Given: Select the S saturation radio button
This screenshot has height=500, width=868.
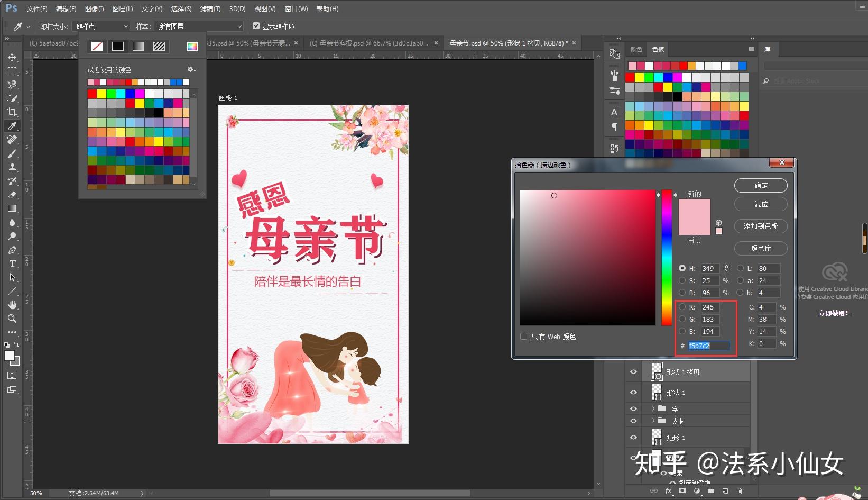Looking at the screenshot, I should (682, 280).
